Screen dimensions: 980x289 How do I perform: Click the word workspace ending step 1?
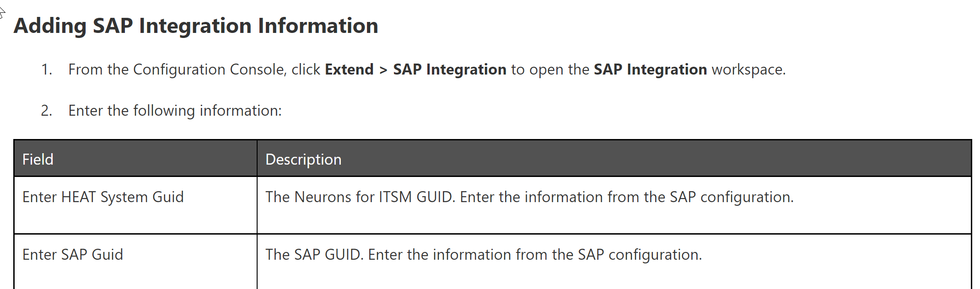click(x=748, y=70)
